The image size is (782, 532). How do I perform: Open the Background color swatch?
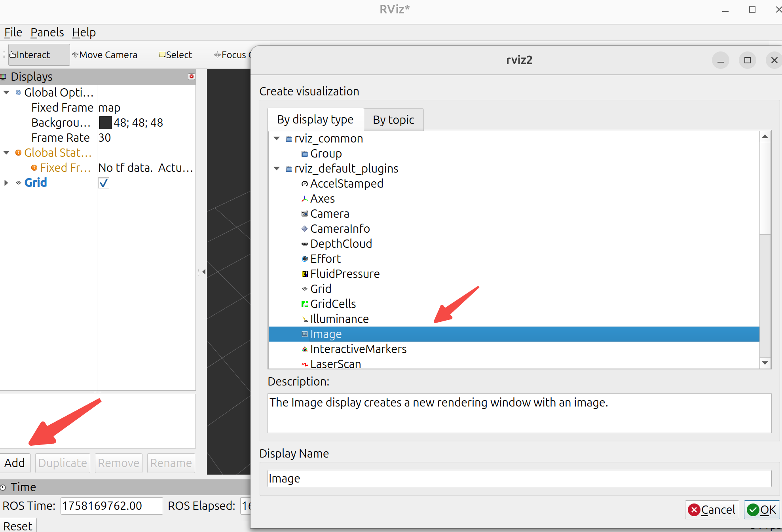pos(105,123)
